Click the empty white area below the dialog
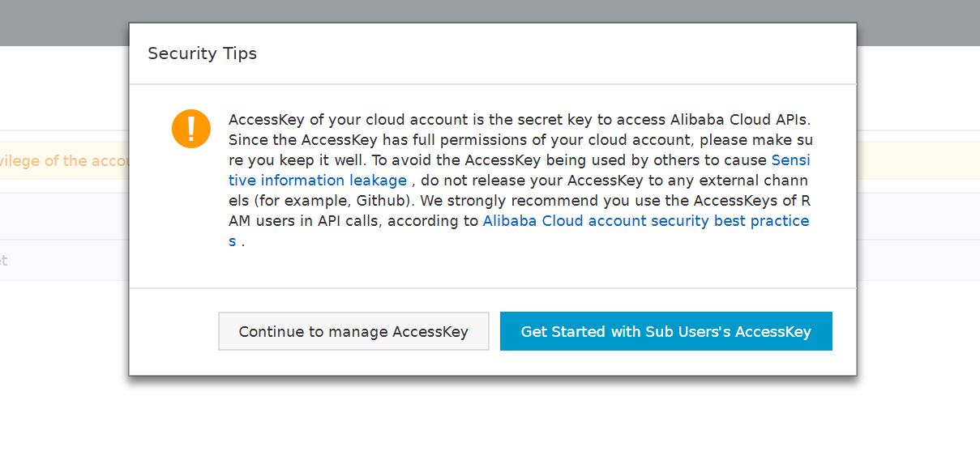 [490, 413]
